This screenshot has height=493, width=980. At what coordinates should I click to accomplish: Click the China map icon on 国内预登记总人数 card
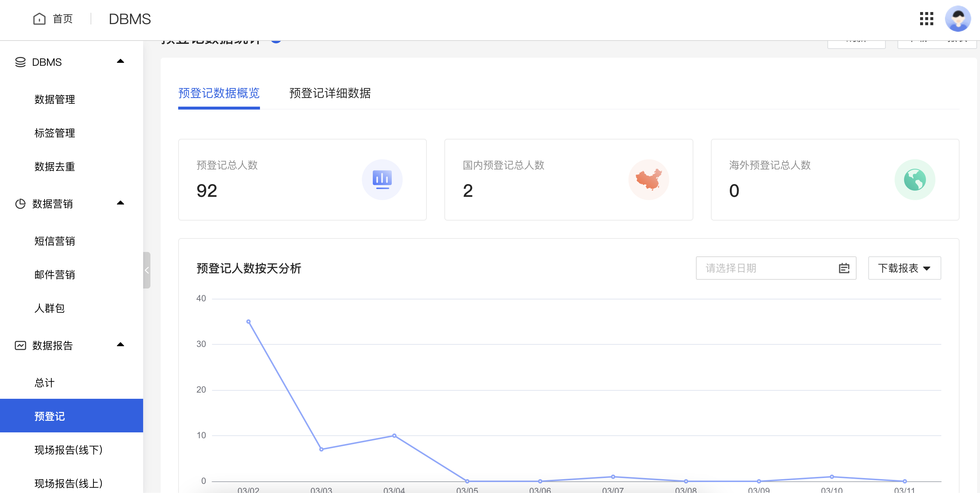point(648,179)
